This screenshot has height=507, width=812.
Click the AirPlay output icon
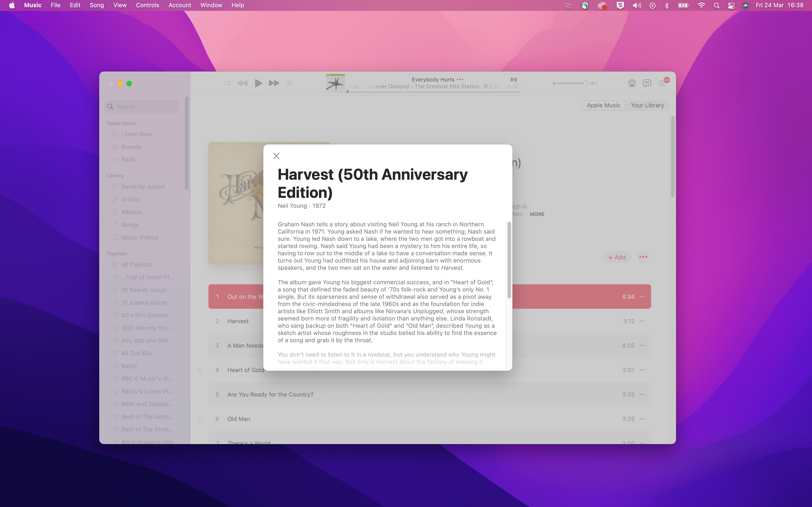[x=631, y=83]
